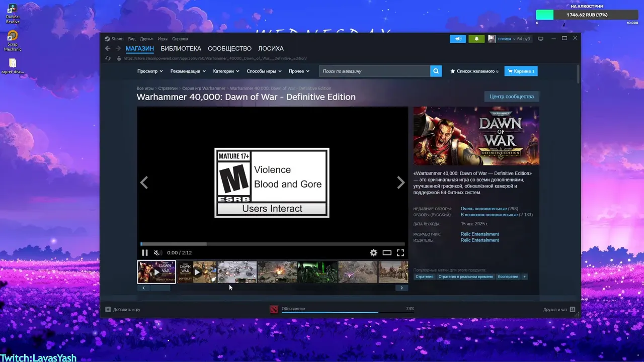The image size is (644, 362).
Task: Open the Вид menu
Action: (132, 39)
